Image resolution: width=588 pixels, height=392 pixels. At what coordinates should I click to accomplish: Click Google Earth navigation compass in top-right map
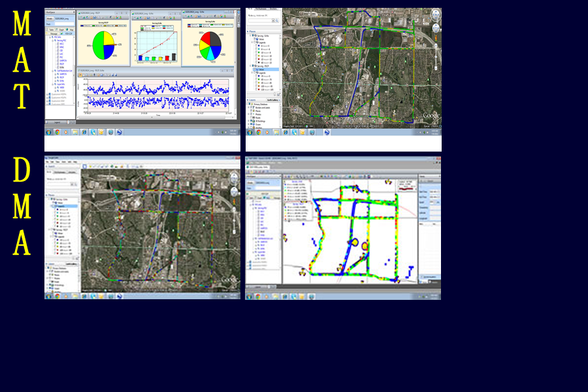click(436, 14)
